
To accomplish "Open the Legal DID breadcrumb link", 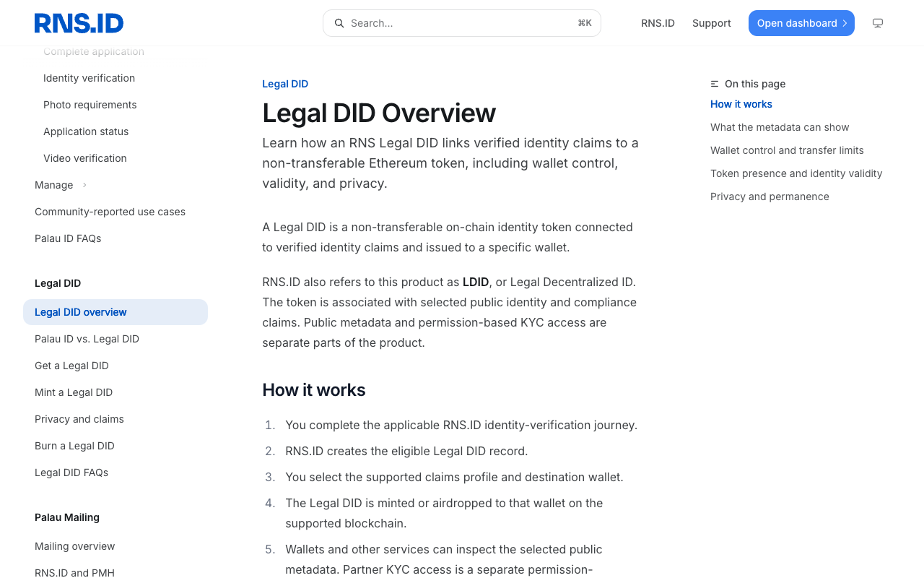I will pyautogui.click(x=285, y=84).
